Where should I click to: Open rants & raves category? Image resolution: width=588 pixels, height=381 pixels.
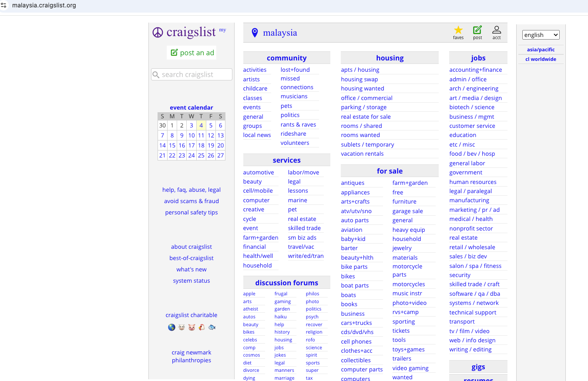click(298, 124)
